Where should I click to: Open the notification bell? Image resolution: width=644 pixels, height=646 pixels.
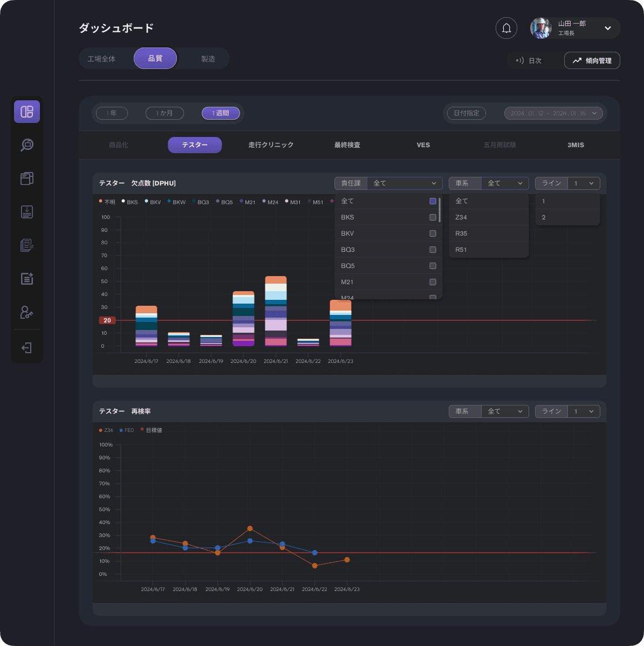point(506,28)
